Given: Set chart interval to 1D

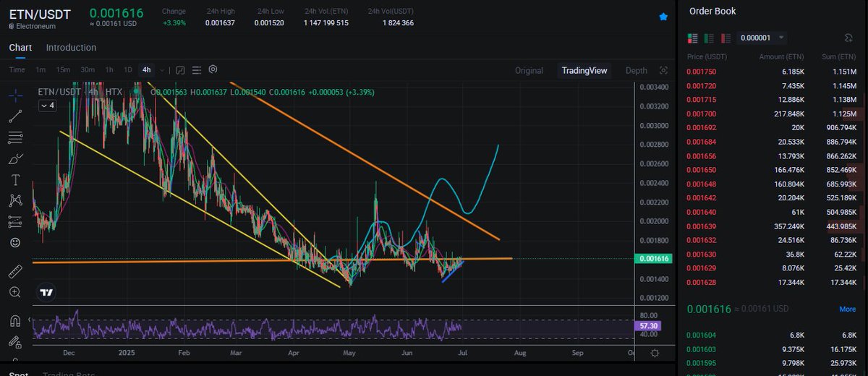Looking at the screenshot, I should coord(128,70).
